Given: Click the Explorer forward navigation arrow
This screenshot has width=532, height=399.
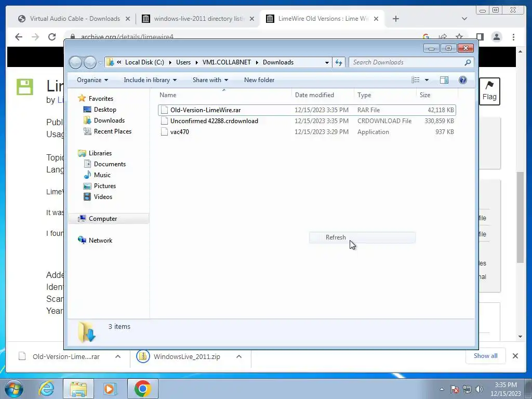Looking at the screenshot, I should coord(90,62).
